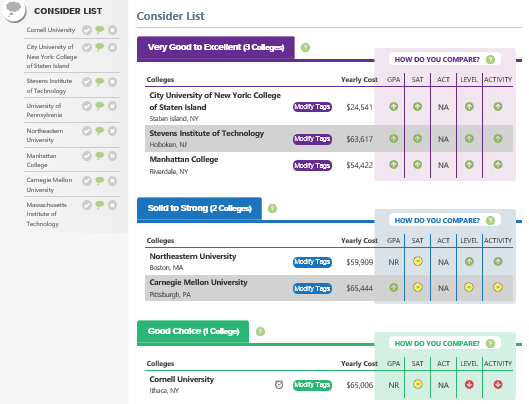
Task: Open help icon beside Solid to Strong
Action: (x=272, y=209)
